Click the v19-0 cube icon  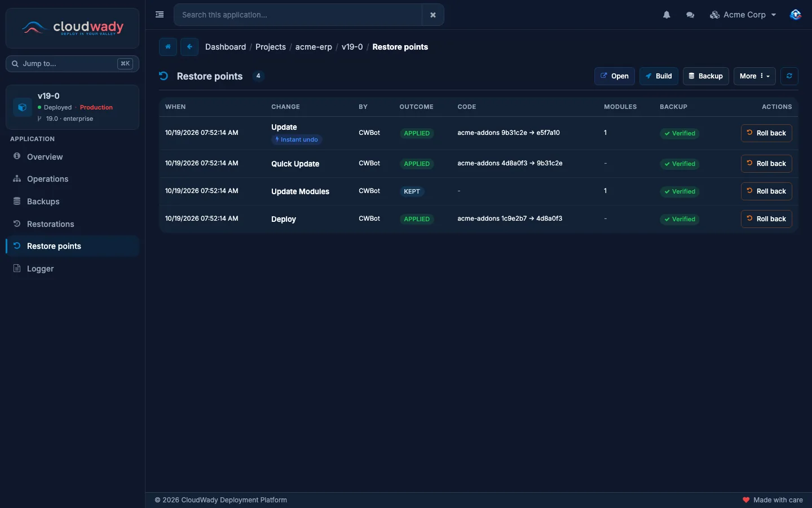click(23, 107)
